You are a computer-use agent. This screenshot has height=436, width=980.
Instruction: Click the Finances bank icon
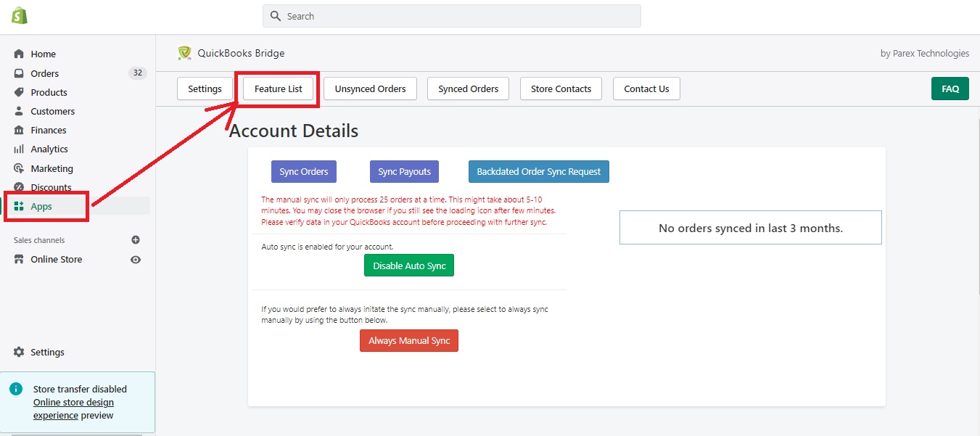point(19,130)
